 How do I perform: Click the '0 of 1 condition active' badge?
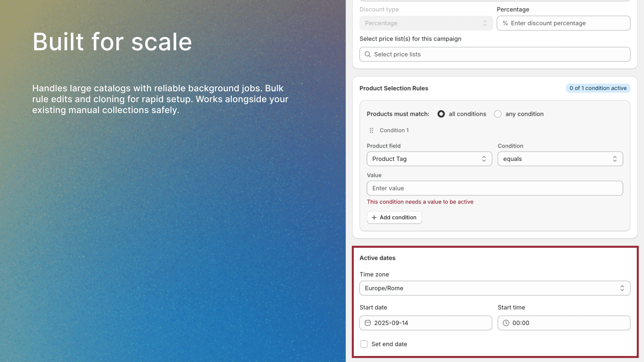click(598, 88)
